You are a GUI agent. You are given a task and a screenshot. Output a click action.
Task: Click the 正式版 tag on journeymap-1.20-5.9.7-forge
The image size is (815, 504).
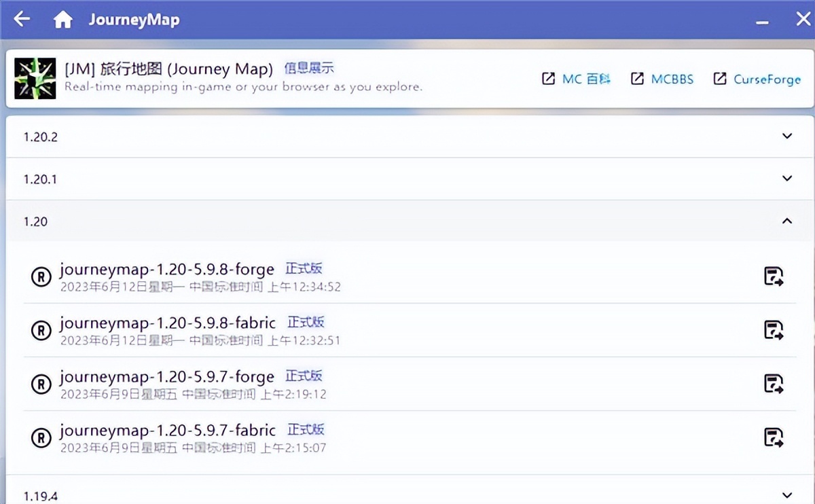click(304, 375)
